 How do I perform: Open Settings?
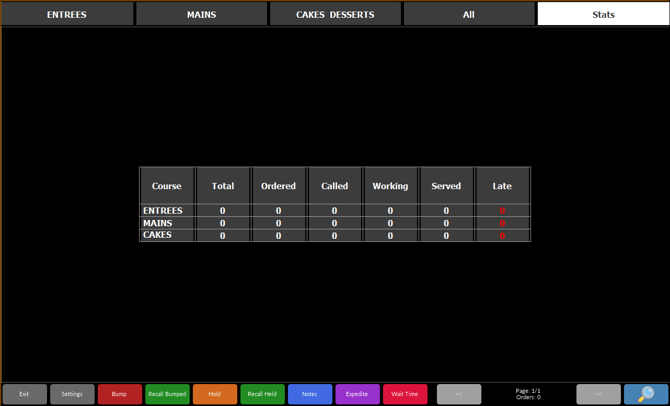click(72, 394)
